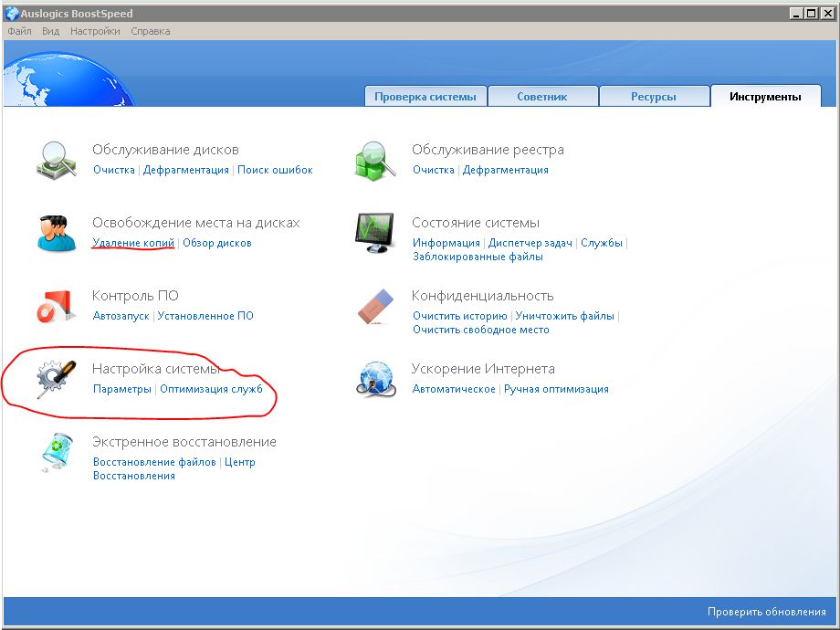
Task: Click the Контроль ПО heading
Action: point(135,296)
